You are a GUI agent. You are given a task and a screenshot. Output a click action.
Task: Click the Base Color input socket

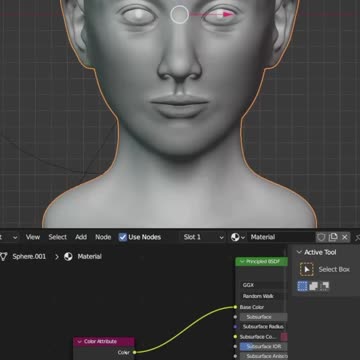coord(235,307)
